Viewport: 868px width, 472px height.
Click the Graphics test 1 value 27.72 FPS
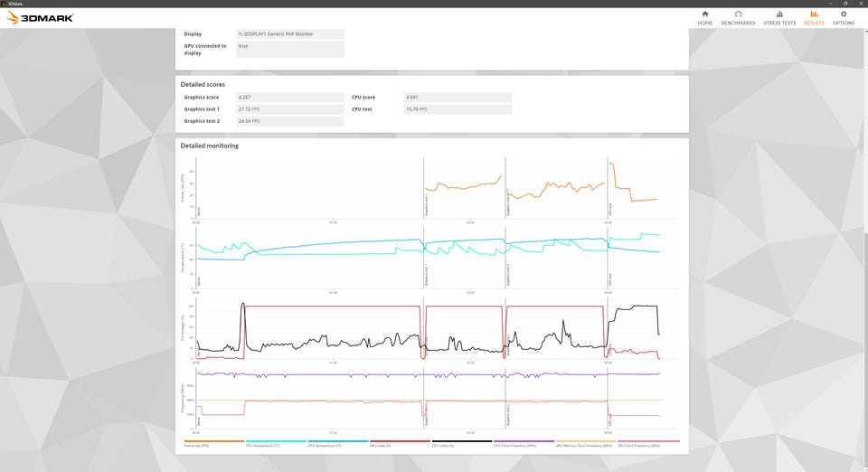[290, 109]
